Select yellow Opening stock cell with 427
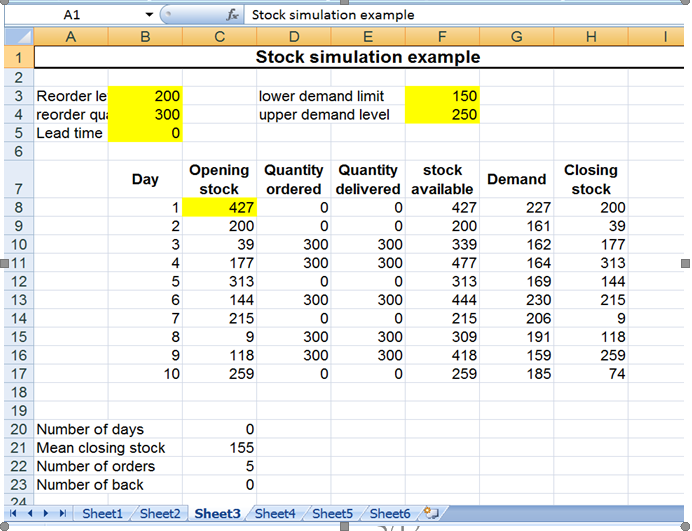Viewport: 692px width, 531px height. coord(220,208)
